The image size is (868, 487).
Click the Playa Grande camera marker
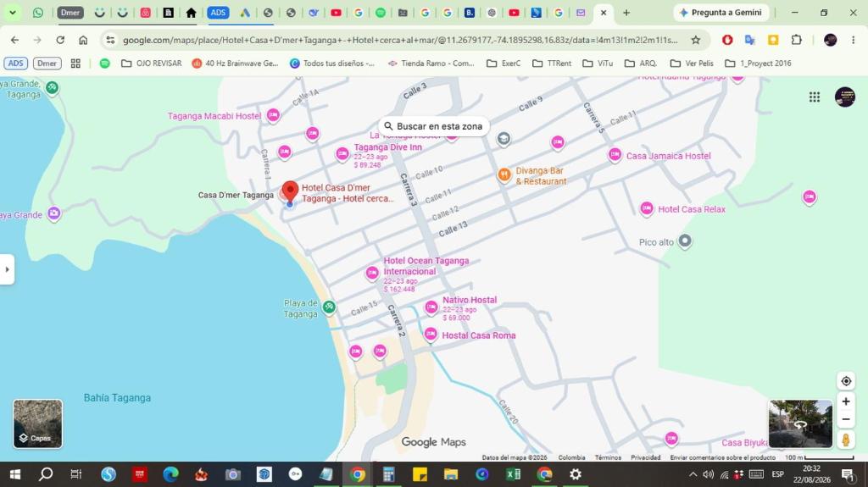point(53,213)
